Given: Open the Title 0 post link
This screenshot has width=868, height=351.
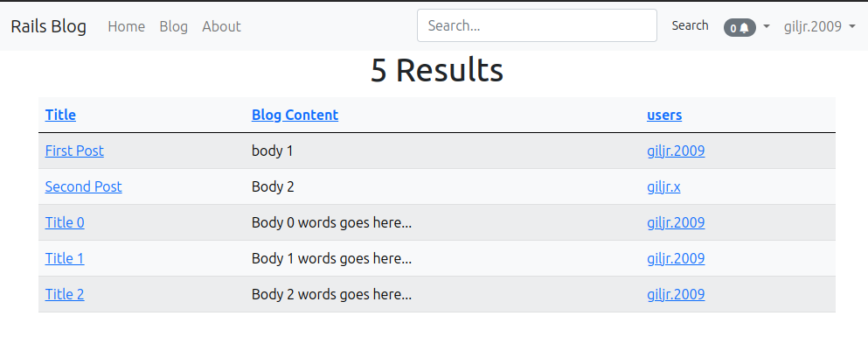Looking at the screenshot, I should (x=65, y=223).
